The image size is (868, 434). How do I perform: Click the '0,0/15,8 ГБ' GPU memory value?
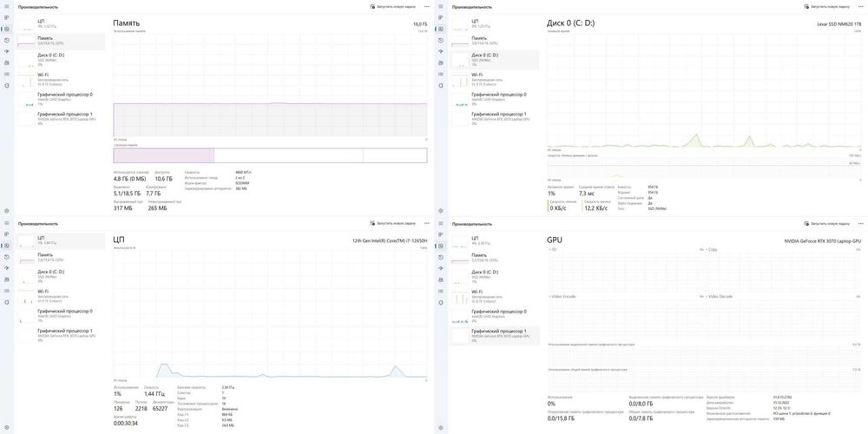point(560,419)
